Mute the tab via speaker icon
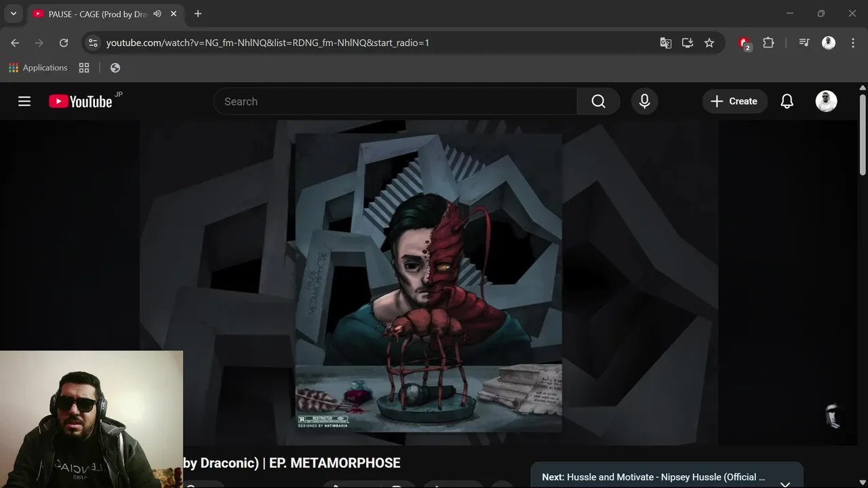This screenshot has height=488, width=868. tap(157, 14)
